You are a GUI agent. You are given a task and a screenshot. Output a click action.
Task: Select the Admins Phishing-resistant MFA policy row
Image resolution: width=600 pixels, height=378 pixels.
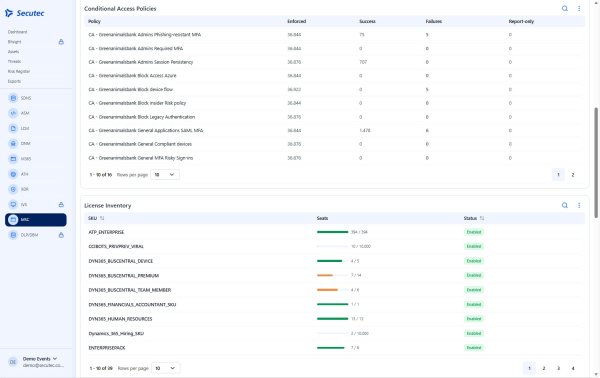coord(334,34)
